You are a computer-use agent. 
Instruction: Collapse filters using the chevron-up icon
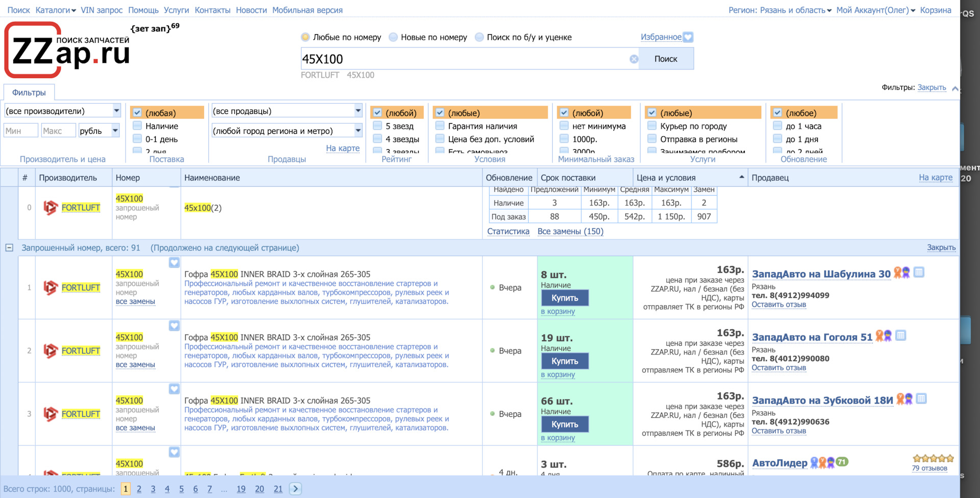pyautogui.click(x=955, y=88)
